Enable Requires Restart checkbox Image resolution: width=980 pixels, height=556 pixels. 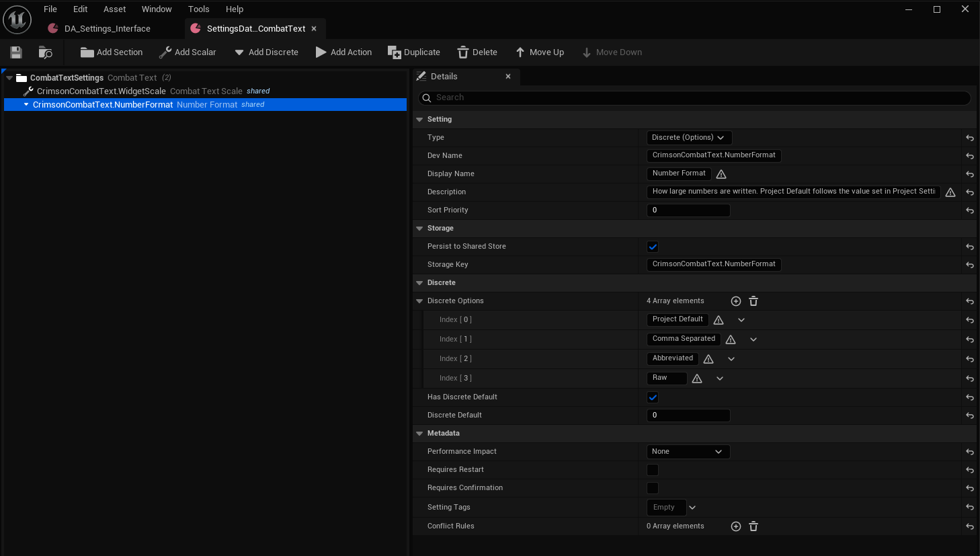[x=653, y=470]
